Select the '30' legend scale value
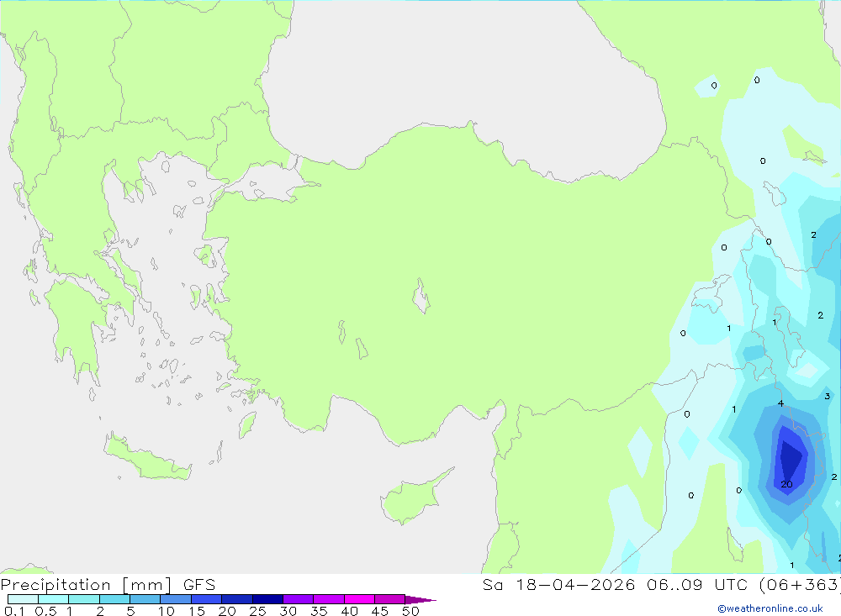The height and width of the screenshot is (616, 841). tap(288, 611)
